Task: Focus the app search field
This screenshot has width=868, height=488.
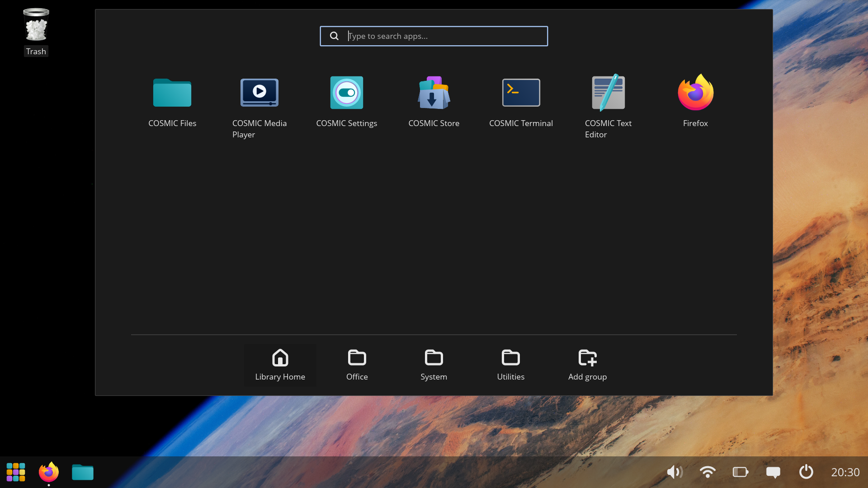Action: 434,36
